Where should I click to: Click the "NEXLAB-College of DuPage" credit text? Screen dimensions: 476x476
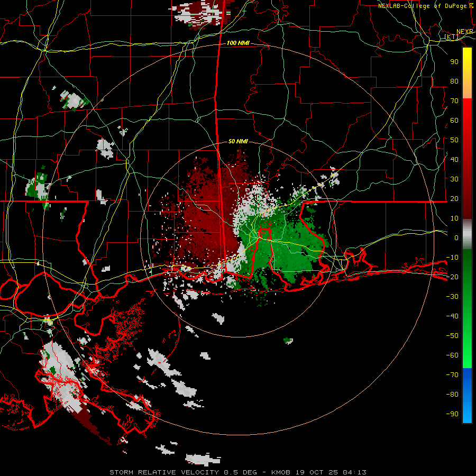[422, 6]
